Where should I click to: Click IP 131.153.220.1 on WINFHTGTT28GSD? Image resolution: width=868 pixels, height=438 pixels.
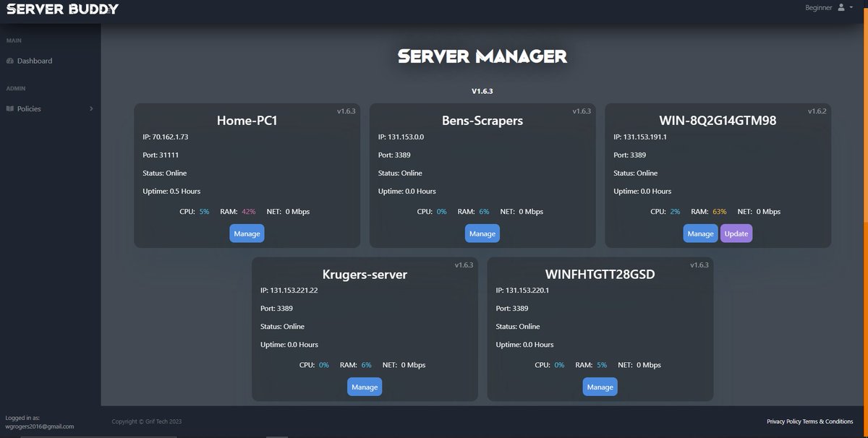(x=523, y=291)
